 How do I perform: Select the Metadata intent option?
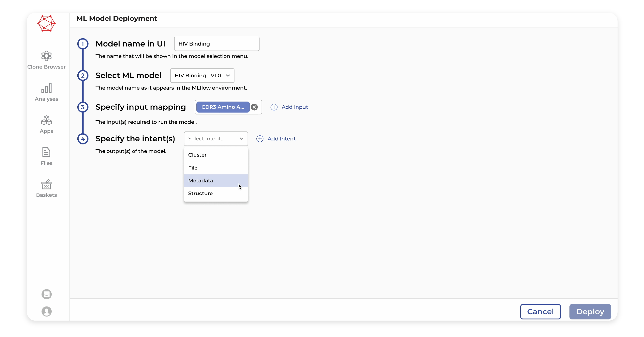[216, 181]
